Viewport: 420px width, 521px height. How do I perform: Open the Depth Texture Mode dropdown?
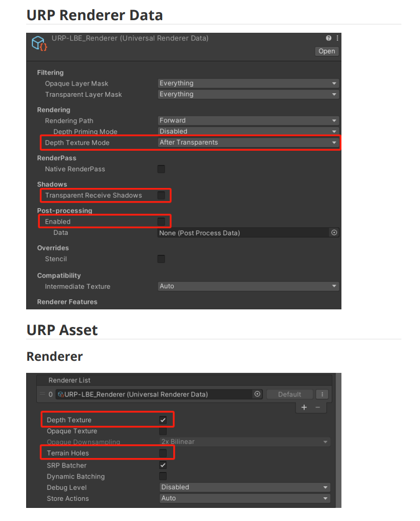248,143
